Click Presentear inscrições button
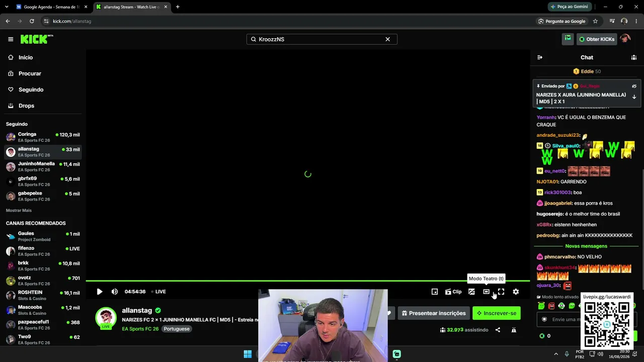Image resolution: width=644 pixels, height=362 pixels. 434,313
